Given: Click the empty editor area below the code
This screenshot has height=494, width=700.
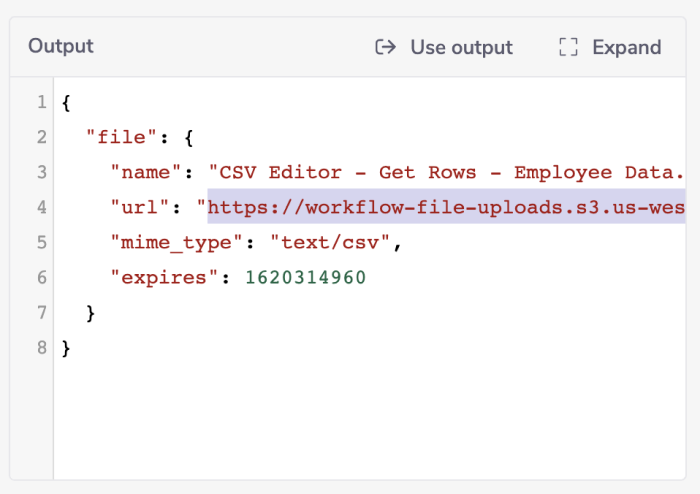Looking at the screenshot, I should [x=370, y=420].
